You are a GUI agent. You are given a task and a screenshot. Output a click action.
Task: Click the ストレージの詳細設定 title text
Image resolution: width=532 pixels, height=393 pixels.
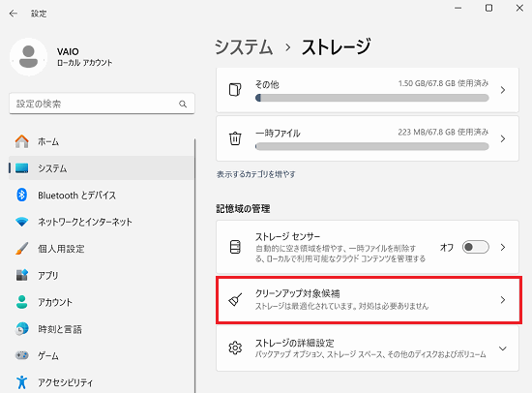click(x=294, y=343)
